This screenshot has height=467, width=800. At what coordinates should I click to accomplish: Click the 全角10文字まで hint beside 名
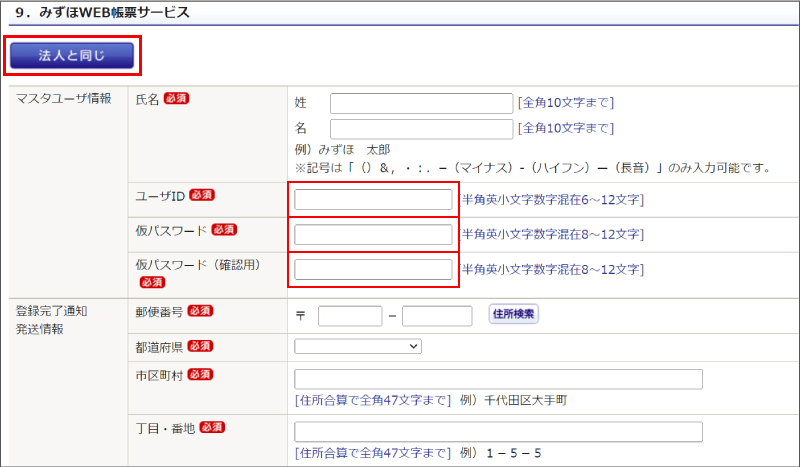pyautogui.click(x=566, y=128)
